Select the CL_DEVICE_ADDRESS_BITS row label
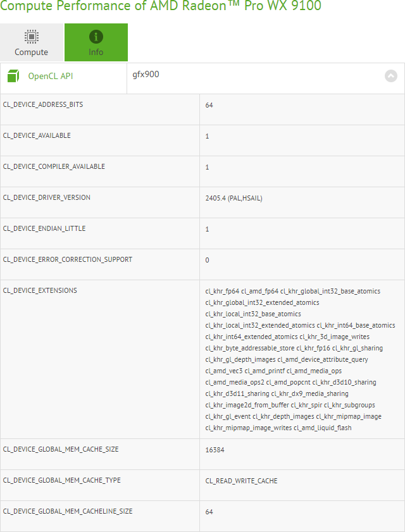Screen dimensions: 405x532 pyautogui.click(x=43, y=104)
